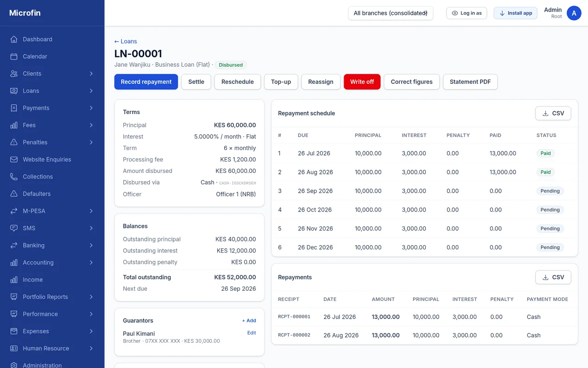Click the Record repayment button

pos(146,82)
